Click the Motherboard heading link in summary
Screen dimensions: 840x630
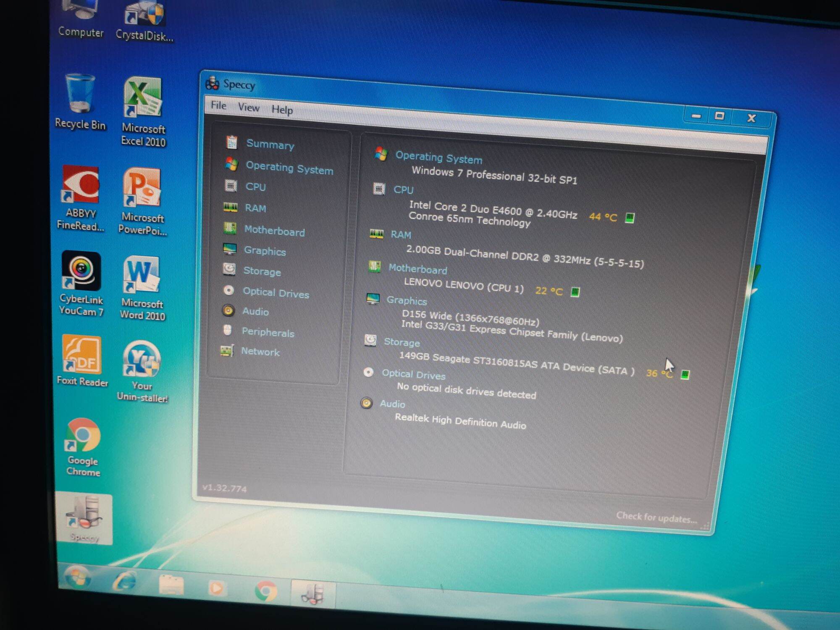click(418, 269)
